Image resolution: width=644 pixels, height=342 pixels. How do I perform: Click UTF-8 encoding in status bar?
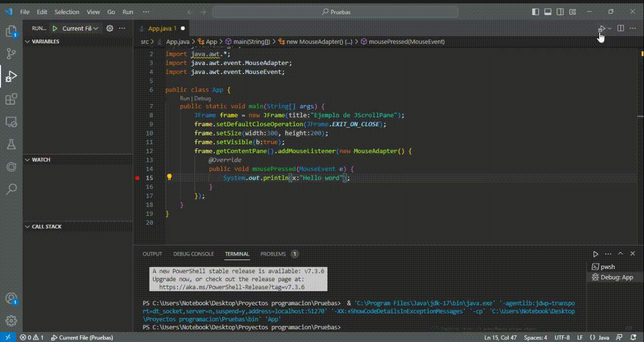(x=562, y=337)
